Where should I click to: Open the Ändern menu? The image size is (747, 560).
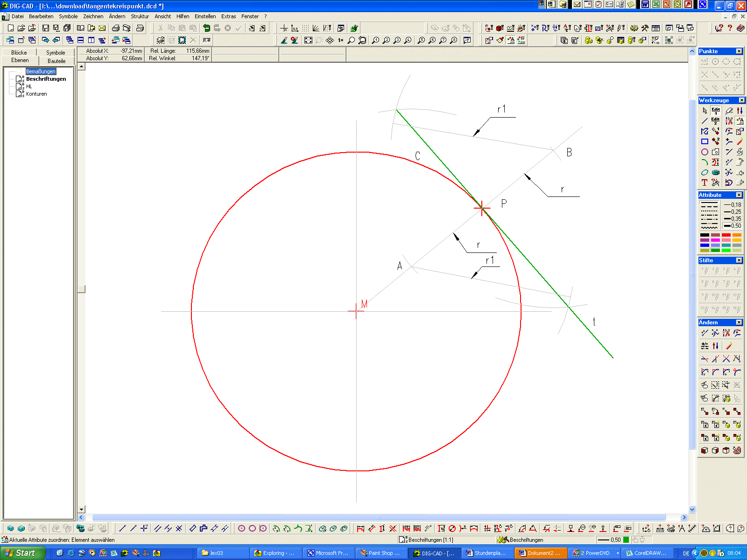pyautogui.click(x=117, y=16)
